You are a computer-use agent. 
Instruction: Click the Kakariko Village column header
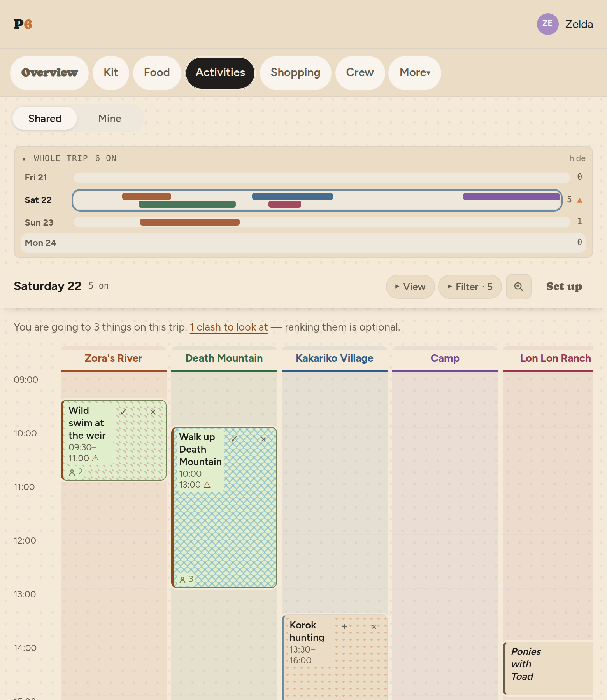(x=335, y=359)
